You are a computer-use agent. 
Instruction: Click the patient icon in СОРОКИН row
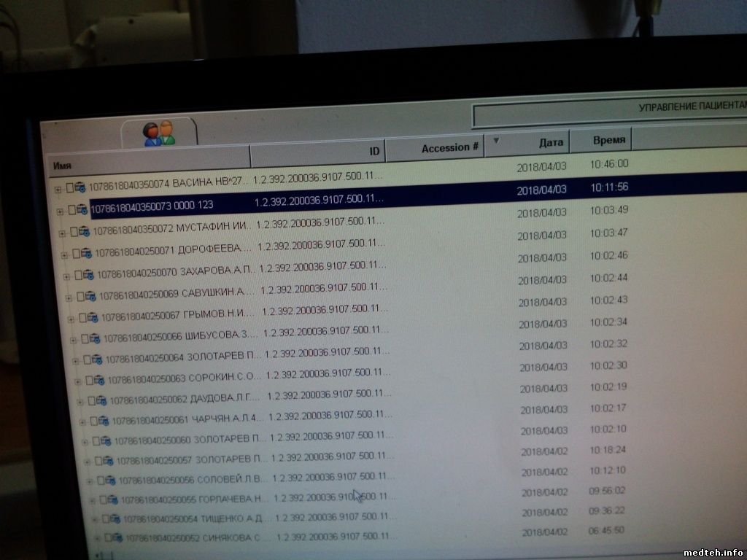point(99,380)
